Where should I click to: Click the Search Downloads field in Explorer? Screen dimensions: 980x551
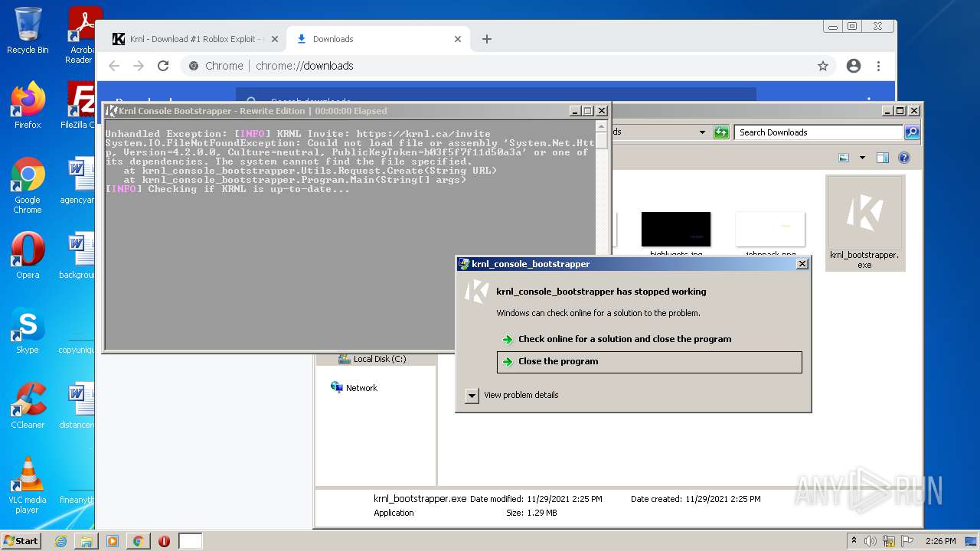(x=818, y=132)
